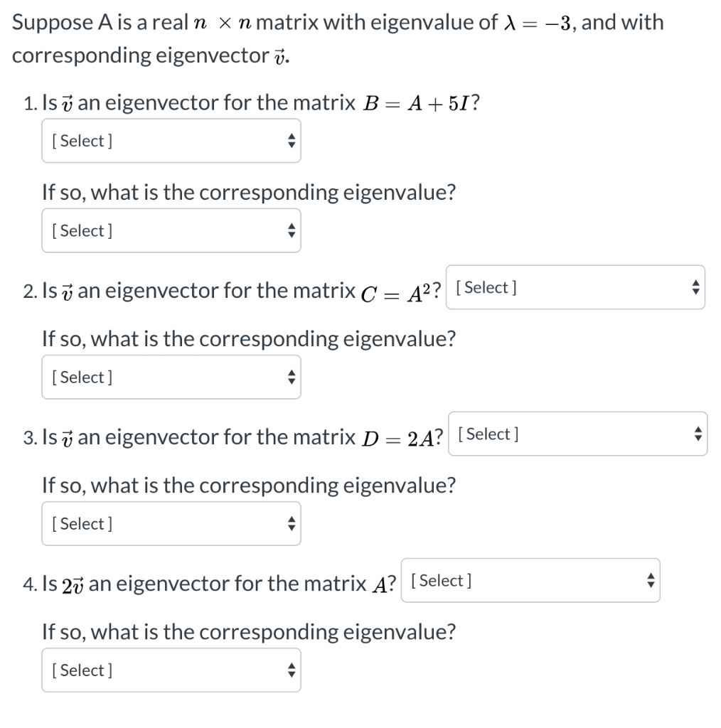Open question 3's corresponding eigenvalue dropdown

(171, 523)
